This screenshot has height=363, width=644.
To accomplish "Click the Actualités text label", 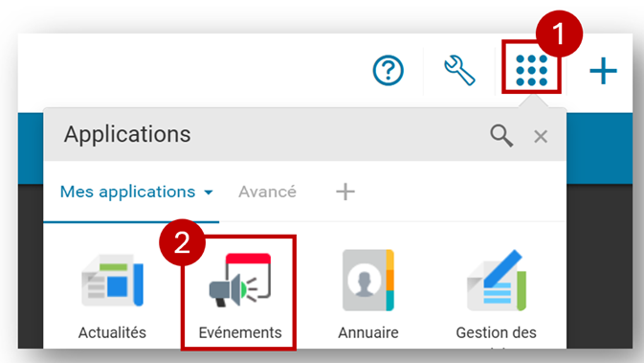I will click(x=112, y=332).
